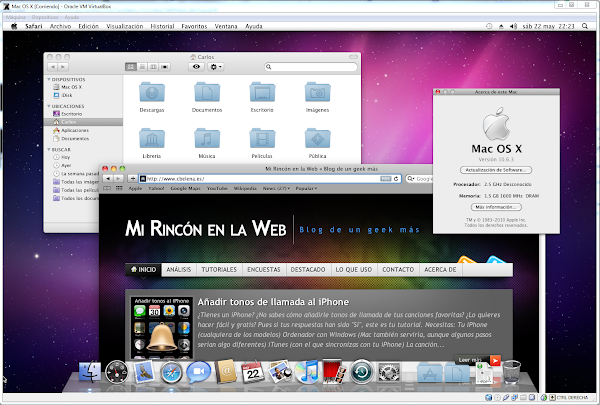The width and height of the screenshot is (600, 405).
Task: Launch iCal calendar from the Dock
Action: point(253,373)
